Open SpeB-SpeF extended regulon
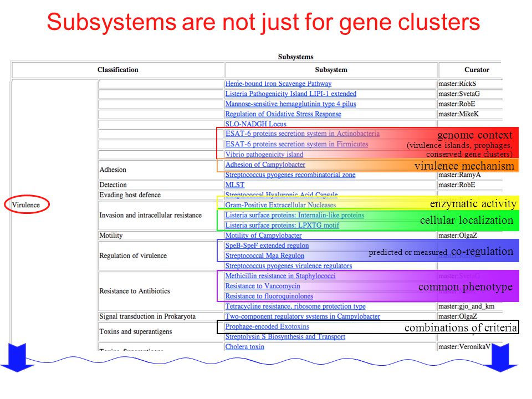The width and height of the screenshot is (532, 399). coord(267,245)
